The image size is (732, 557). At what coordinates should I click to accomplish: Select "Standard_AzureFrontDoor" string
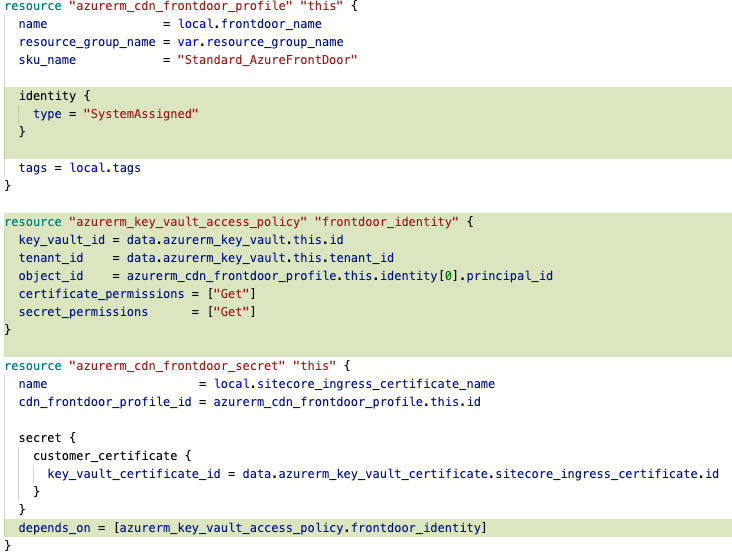pos(267,60)
